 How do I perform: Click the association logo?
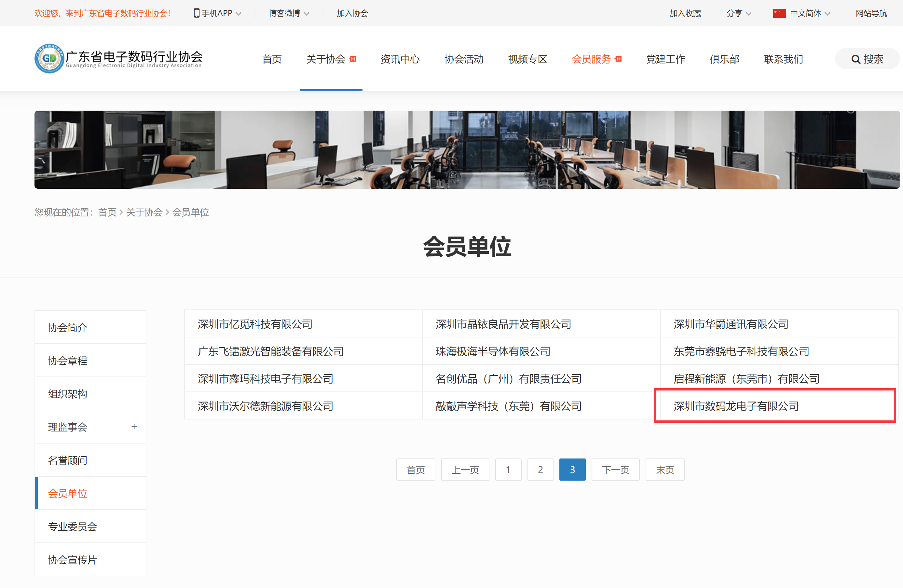tap(118, 59)
